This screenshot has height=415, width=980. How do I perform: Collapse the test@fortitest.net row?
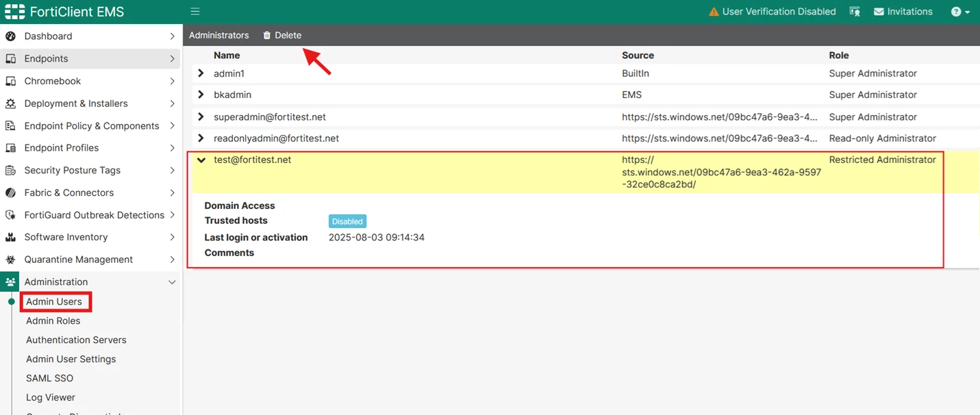click(x=201, y=160)
